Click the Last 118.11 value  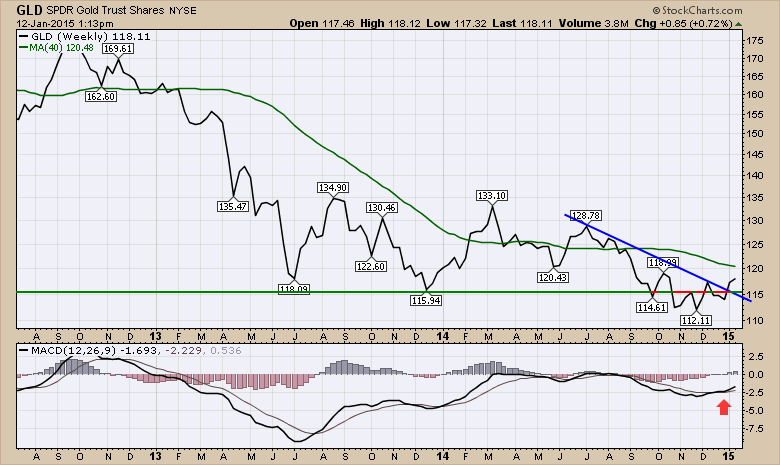click(x=522, y=23)
